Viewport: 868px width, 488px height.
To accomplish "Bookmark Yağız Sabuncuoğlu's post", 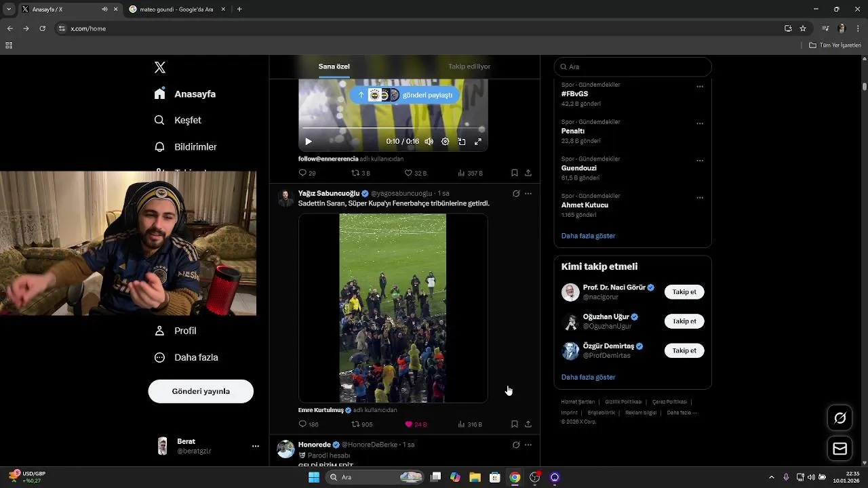I will (515, 424).
